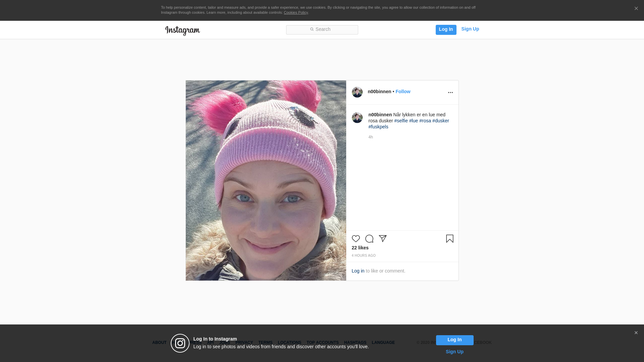Image resolution: width=644 pixels, height=362 pixels.
Task: Open the #fuskpels hashtag link
Action: [x=378, y=127]
